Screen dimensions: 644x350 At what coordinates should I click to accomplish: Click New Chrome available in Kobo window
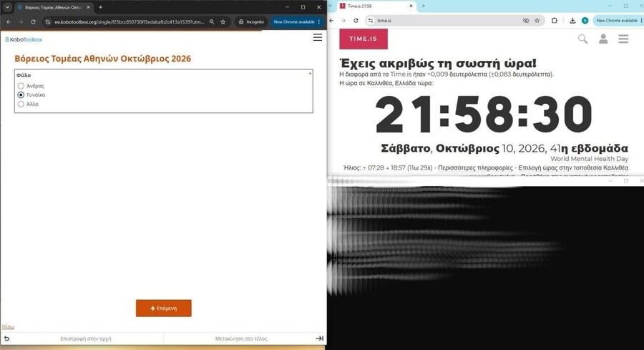(x=296, y=21)
